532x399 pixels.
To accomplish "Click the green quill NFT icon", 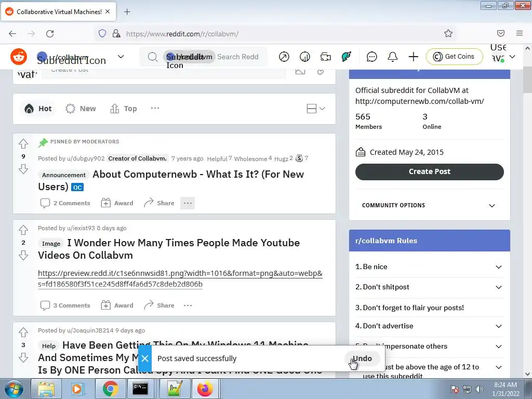I will pyautogui.click(x=347, y=57).
